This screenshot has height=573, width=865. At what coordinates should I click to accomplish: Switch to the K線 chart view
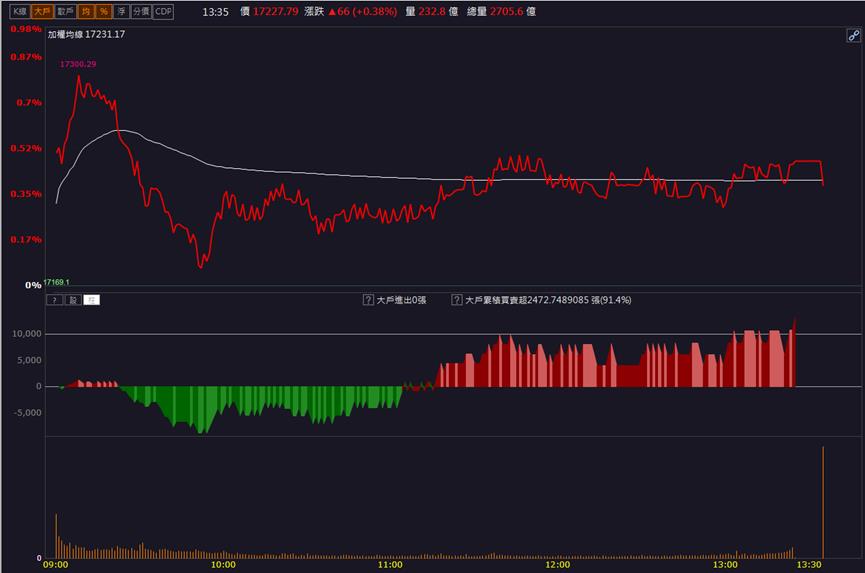(20, 12)
